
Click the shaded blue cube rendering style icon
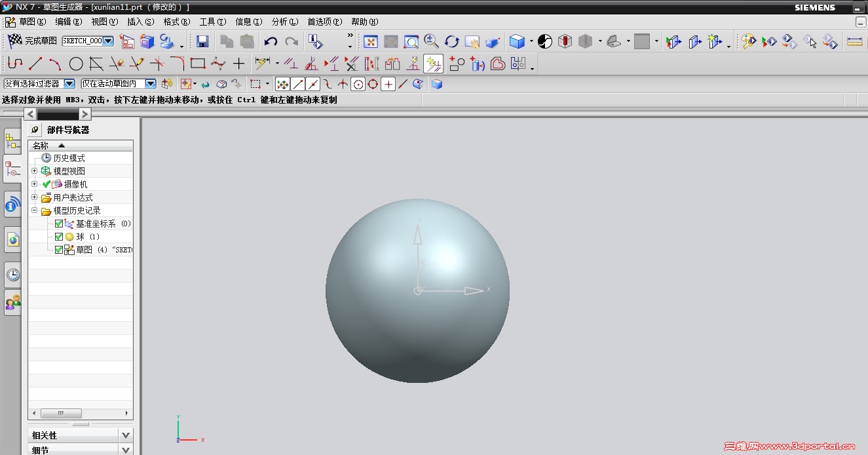point(518,42)
